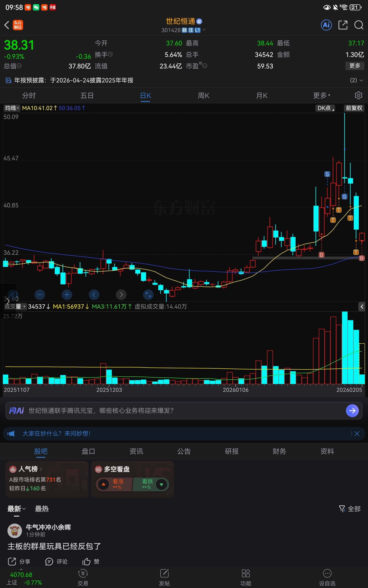Tap the S signal marker near 45.47
This screenshot has width=368, height=588.
[x=327, y=174]
